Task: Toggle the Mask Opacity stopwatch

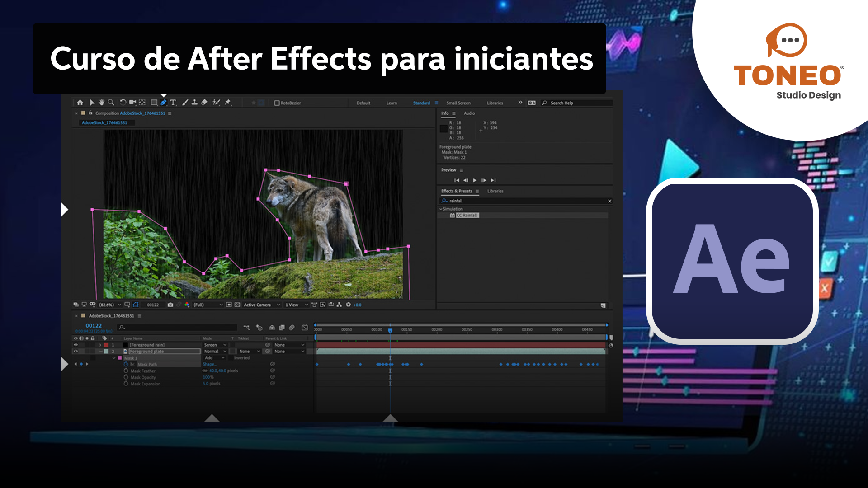Action: click(126, 377)
